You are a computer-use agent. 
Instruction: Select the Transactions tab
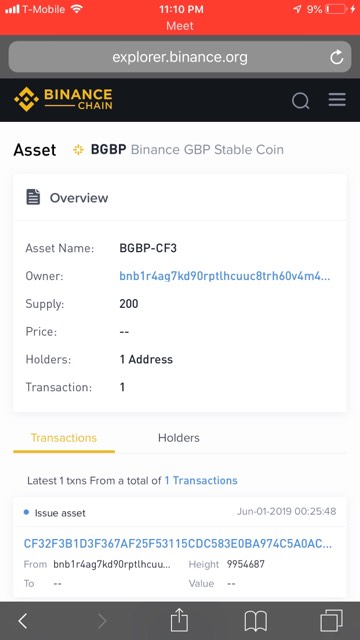(x=64, y=438)
